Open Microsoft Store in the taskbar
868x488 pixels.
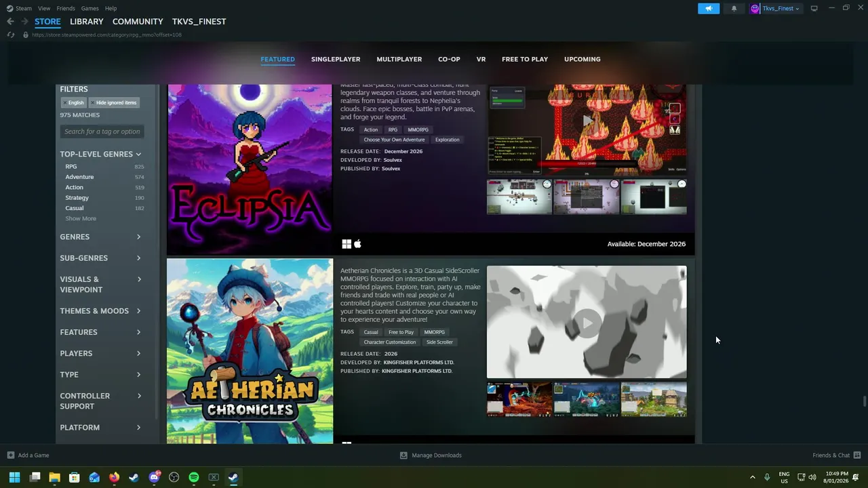pos(75,477)
